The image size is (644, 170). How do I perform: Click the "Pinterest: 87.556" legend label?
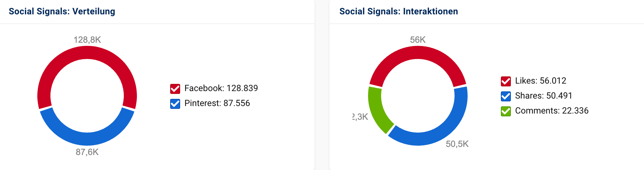(x=217, y=103)
